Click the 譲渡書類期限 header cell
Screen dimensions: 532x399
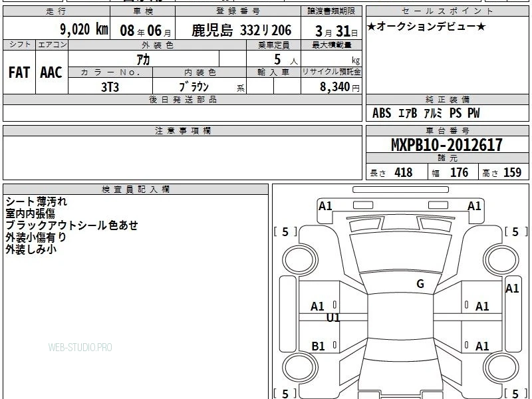(331, 11)
